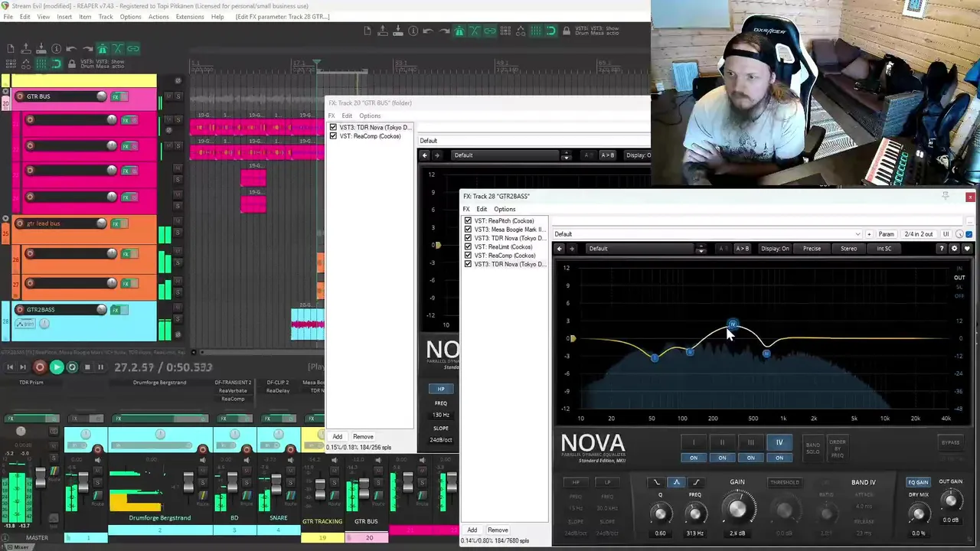
Task: Toggle TDR Nova checkbox in the GTR BUS FX list
Action: 333,128
